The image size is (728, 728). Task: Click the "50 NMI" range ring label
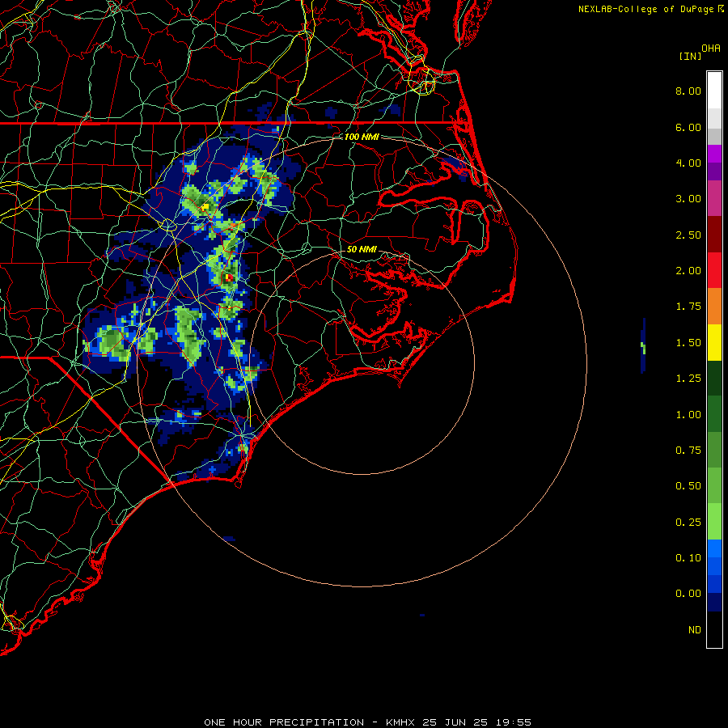click(362, 249)
